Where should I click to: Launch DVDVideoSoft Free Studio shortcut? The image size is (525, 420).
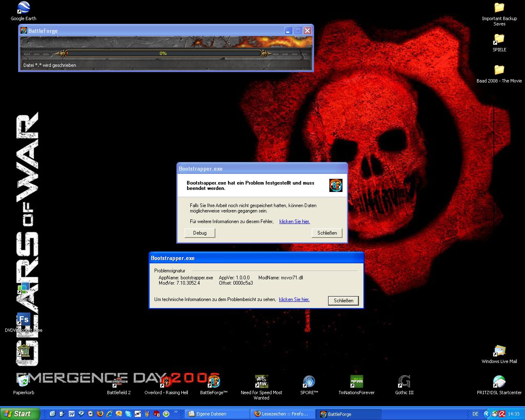tap(23, 325)
